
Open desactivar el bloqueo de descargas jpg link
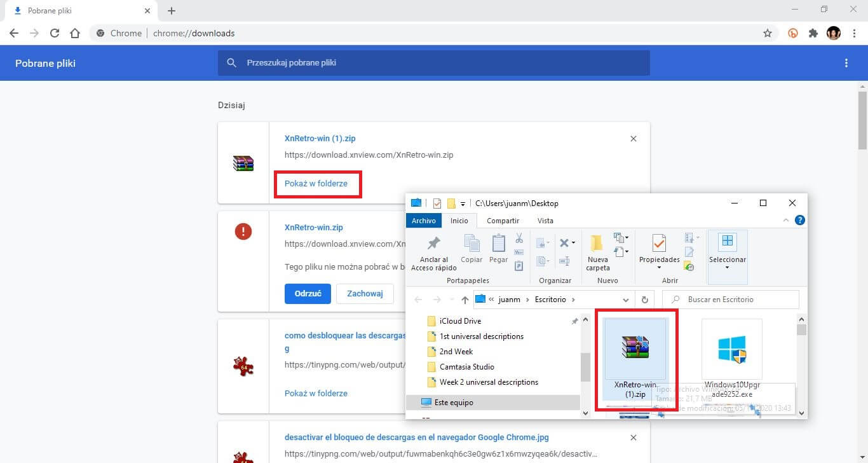coord(417,438)
